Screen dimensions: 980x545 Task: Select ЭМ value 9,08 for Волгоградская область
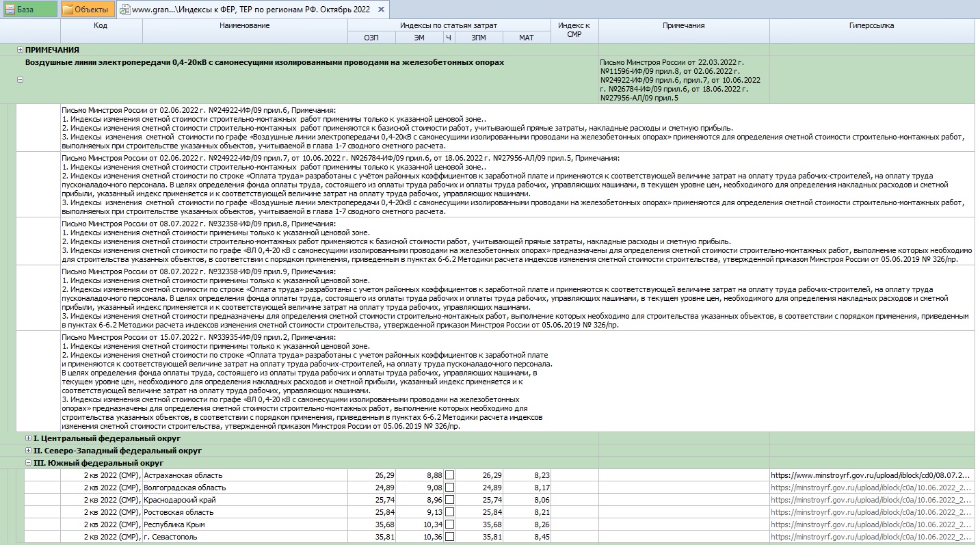[x=419, y=488]
